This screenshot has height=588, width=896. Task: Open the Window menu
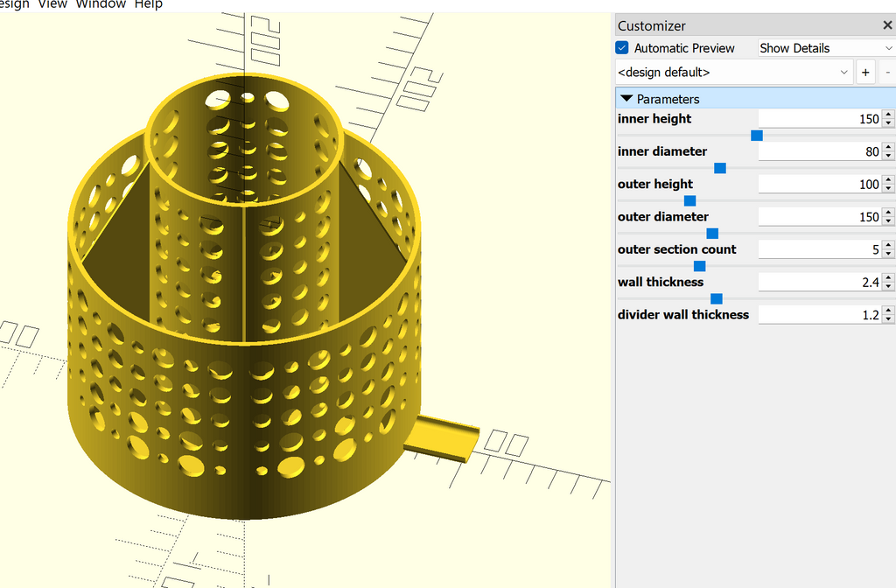coord(101,4)
